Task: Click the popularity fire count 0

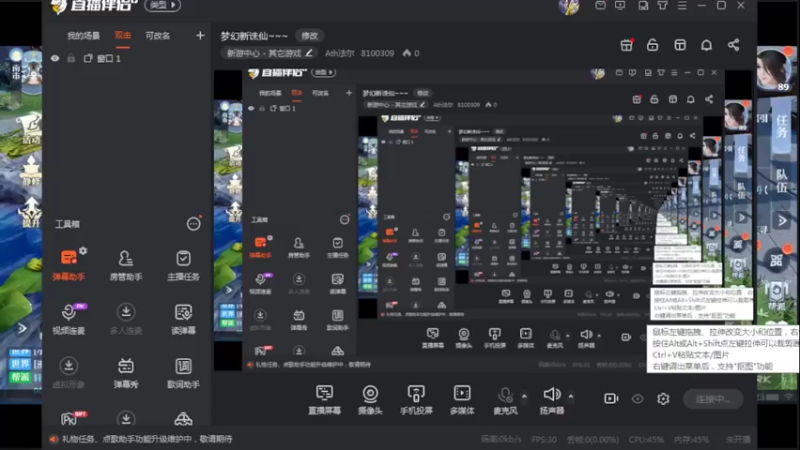Action: tap(411, 53)
